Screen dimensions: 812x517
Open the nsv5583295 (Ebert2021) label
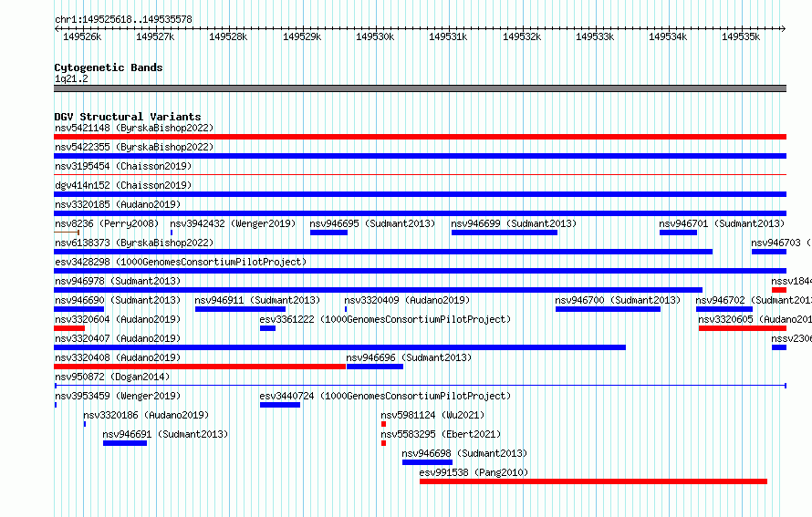(x=441, y=434)
